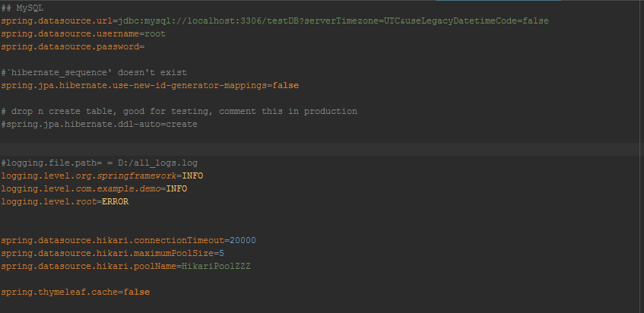Click the 'drop n create table' comment

tap(179, 111)
